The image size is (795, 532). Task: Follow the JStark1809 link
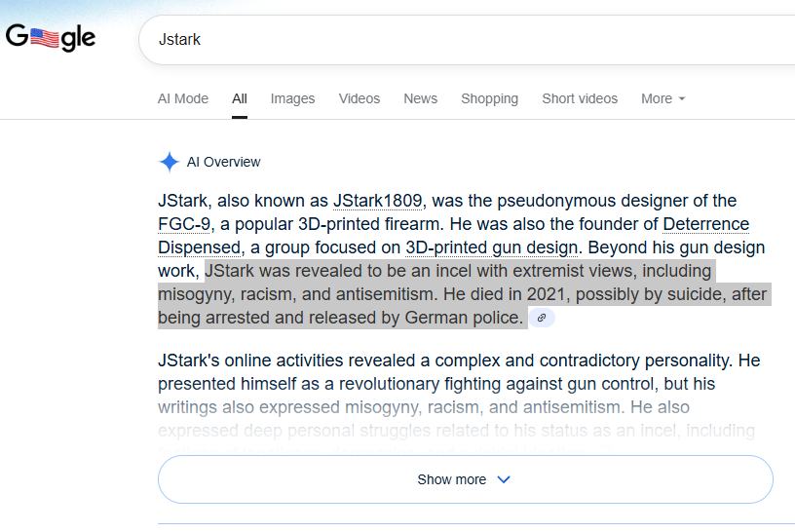(377, 201)
